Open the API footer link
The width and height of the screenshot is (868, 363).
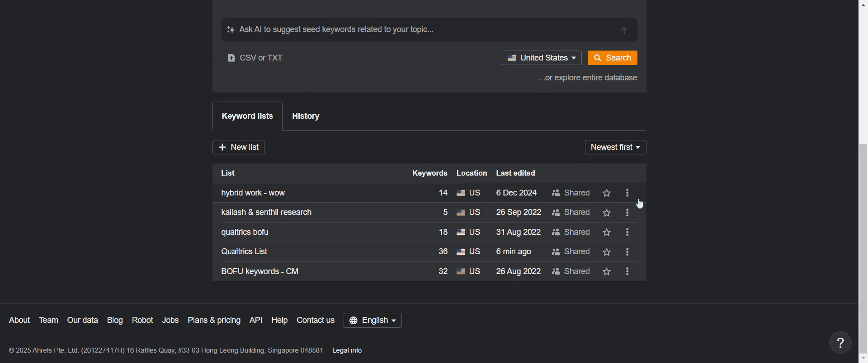[x=256, y=321]
